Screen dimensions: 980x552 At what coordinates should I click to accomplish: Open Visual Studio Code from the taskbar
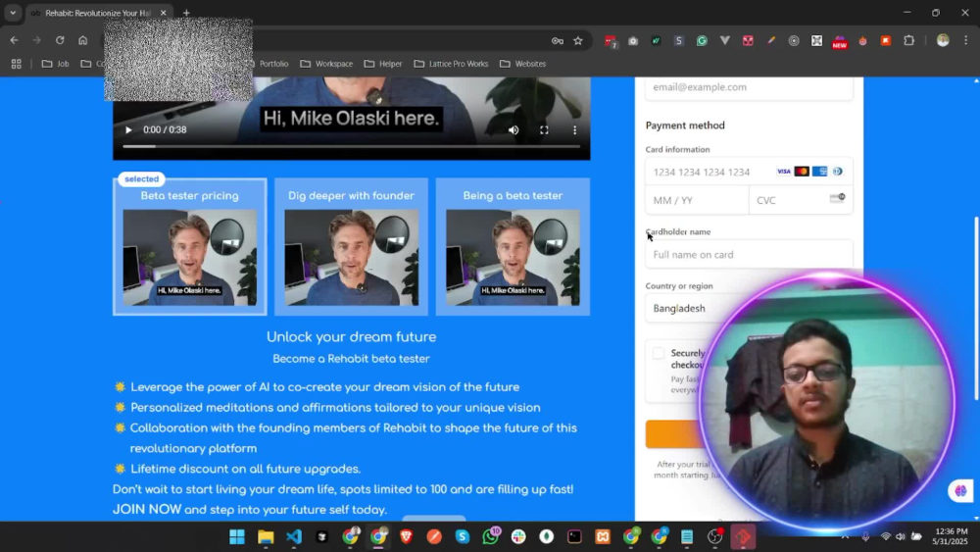294,537
